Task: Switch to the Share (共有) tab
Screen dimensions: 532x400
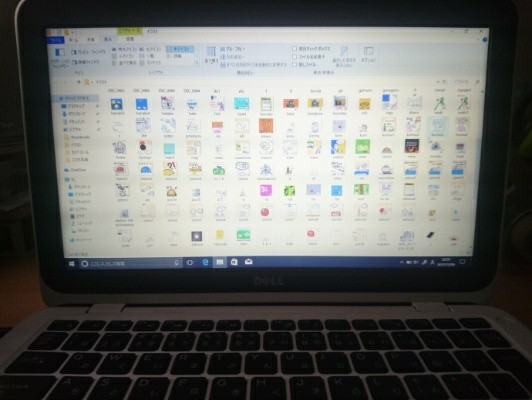Action: [90, 40]
